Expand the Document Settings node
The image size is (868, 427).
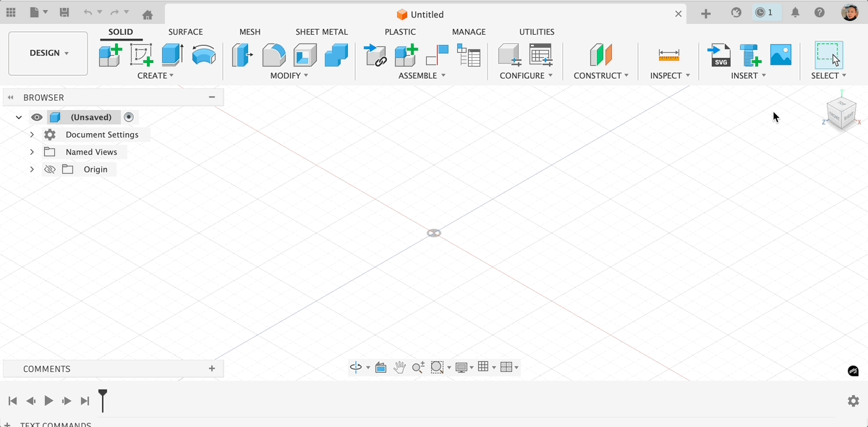[32, 135]
